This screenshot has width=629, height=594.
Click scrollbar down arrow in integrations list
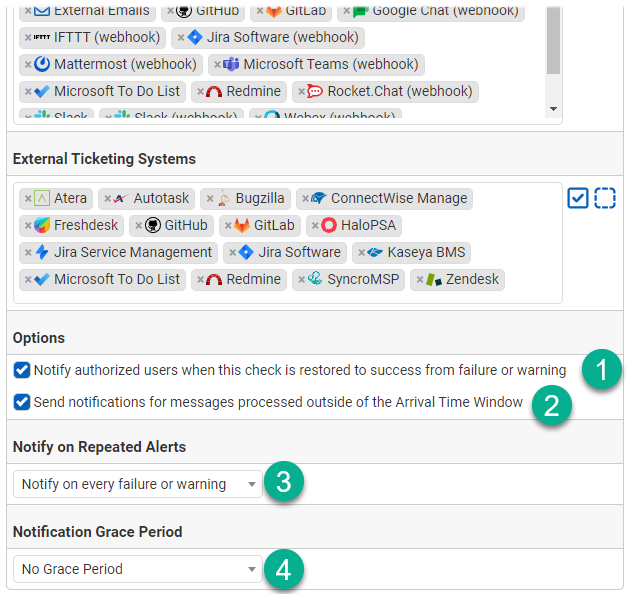[554, 109]
